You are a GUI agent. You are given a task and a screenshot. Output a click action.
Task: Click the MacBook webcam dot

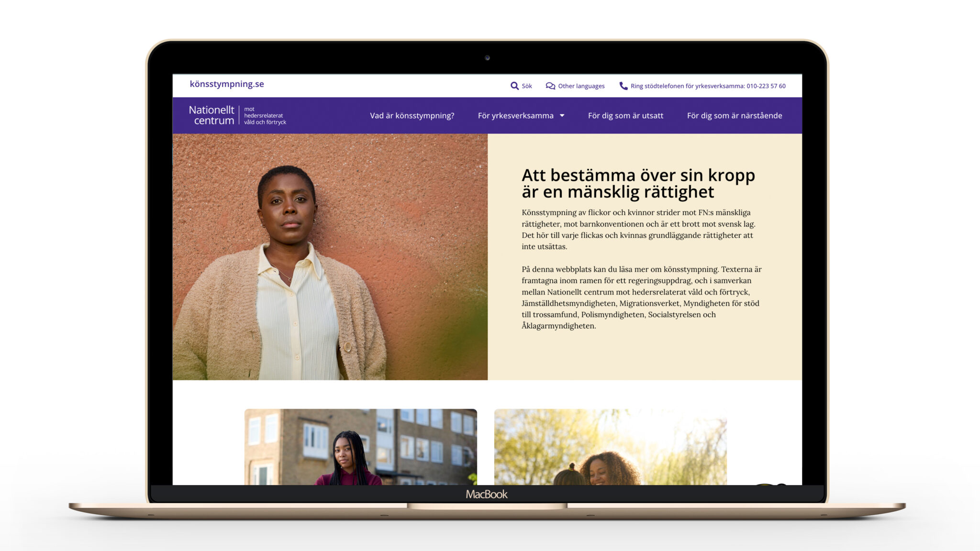pyautogui.click(x=487, y=58)
